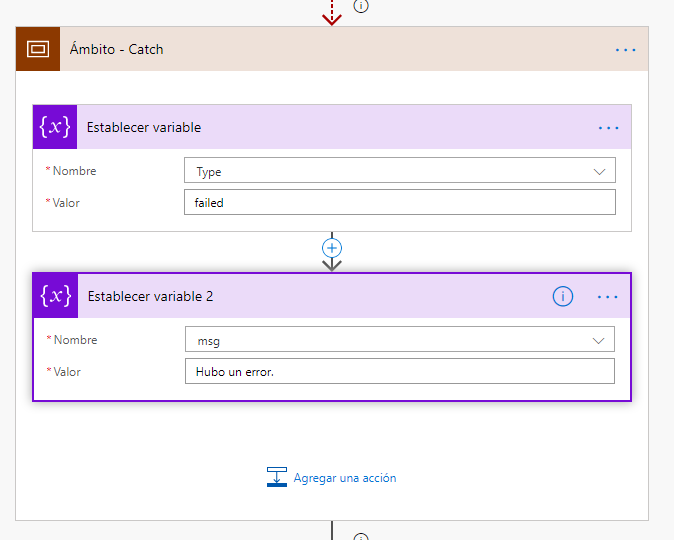Show info for Establecer variable 2
The image size is (674, 540).
pyautogui.click(x=563, y=296)
